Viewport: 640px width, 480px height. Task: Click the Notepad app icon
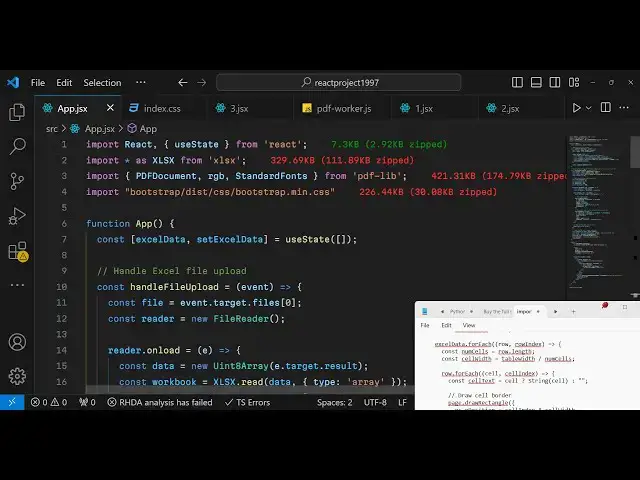click(x=424, y=311)
